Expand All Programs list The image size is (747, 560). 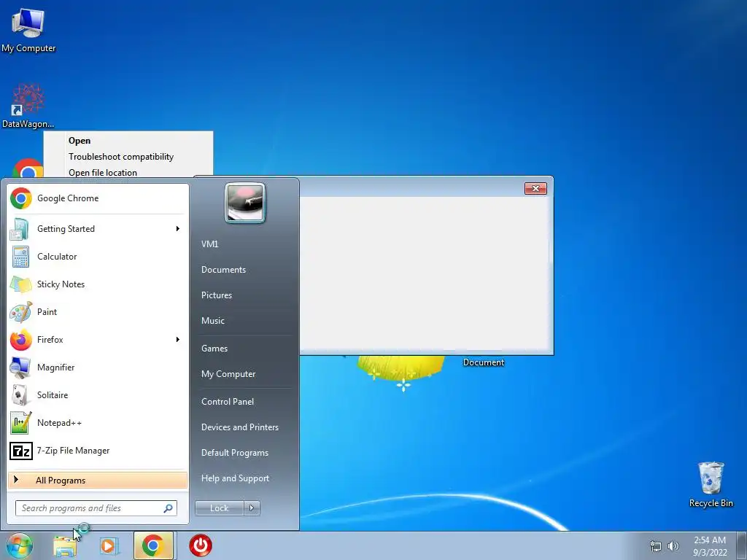tap(98, 480)
